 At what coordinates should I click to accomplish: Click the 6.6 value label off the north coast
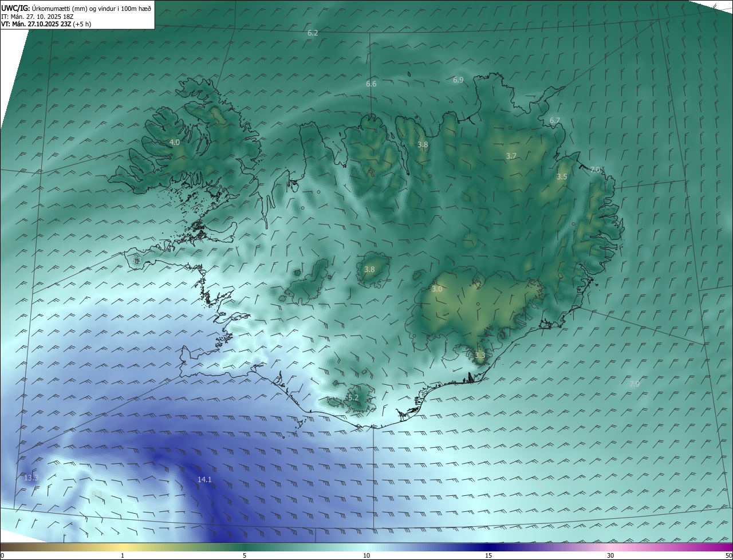[371, 84]
